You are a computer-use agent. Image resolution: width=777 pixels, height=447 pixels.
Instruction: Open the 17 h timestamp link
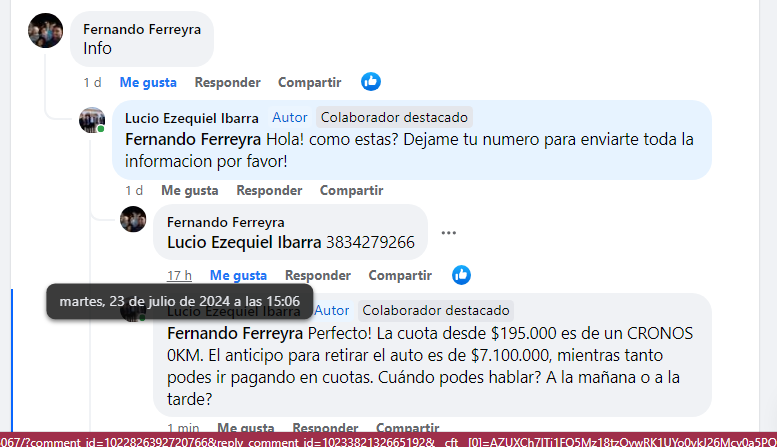point(179,276)
